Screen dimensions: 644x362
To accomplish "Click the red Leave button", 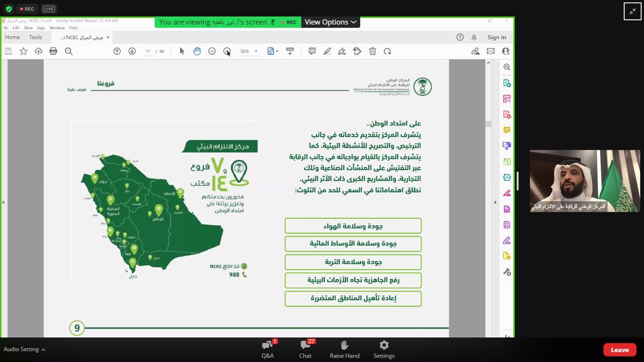I will 619,350.
